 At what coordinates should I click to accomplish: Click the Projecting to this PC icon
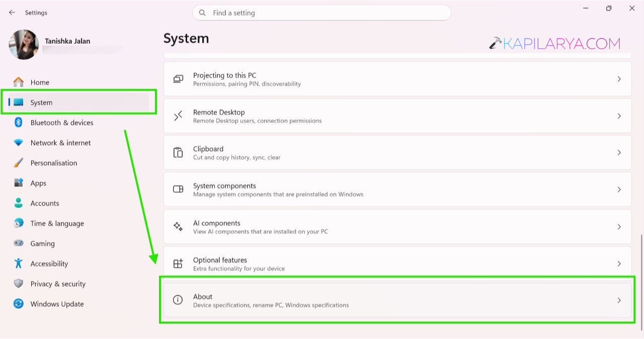[178, 79]
